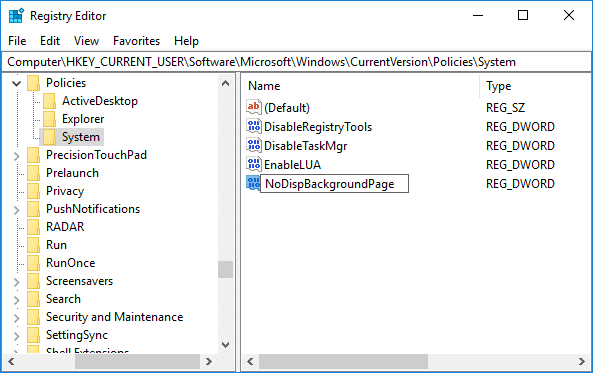Click the SettingSync folder icon

click(33, 335)
